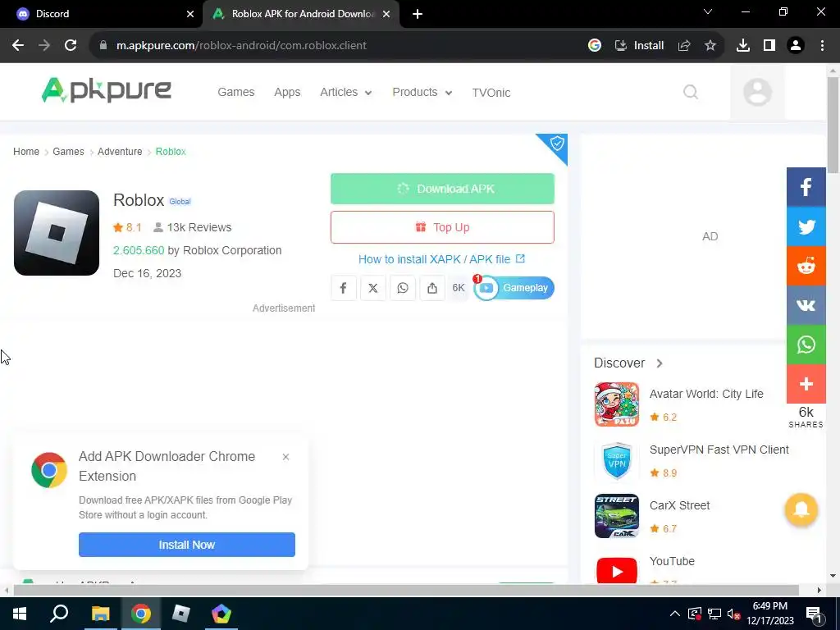Click the plus more-sharing button
The width and height of the screenshot is (840, 630).
[x=806, y=384]
